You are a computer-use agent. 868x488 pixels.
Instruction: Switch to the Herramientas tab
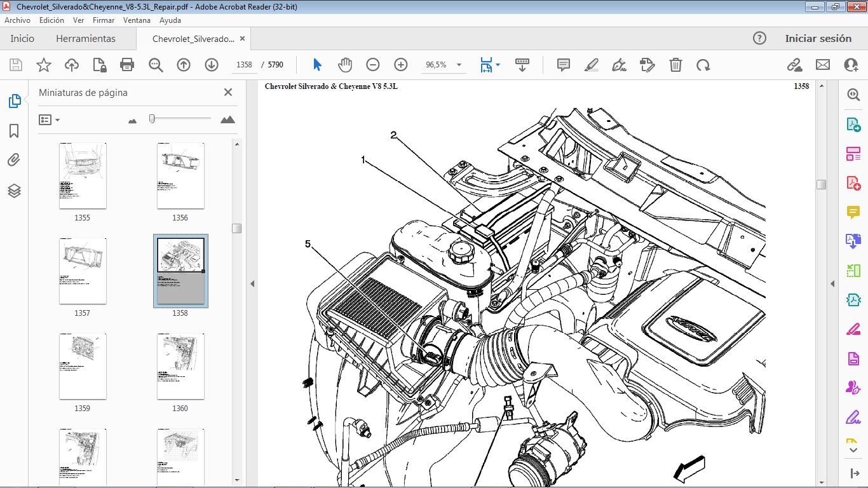(86, 39)
